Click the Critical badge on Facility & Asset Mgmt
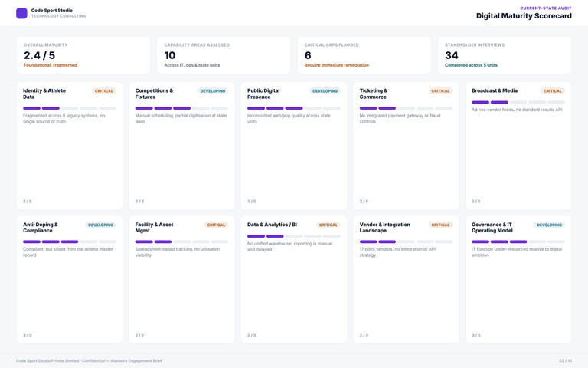Image resolution: width=588 pixels, height=368 pixels. 216,225
